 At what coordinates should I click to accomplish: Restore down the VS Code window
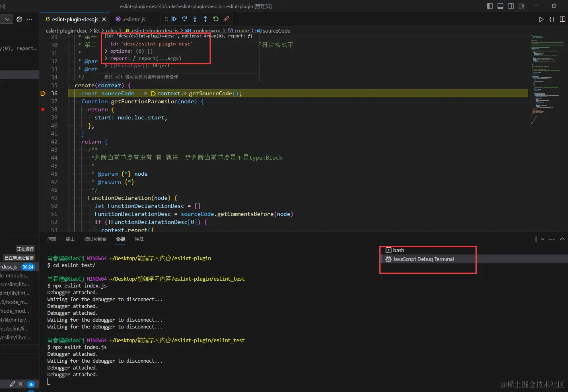point(554,6)
